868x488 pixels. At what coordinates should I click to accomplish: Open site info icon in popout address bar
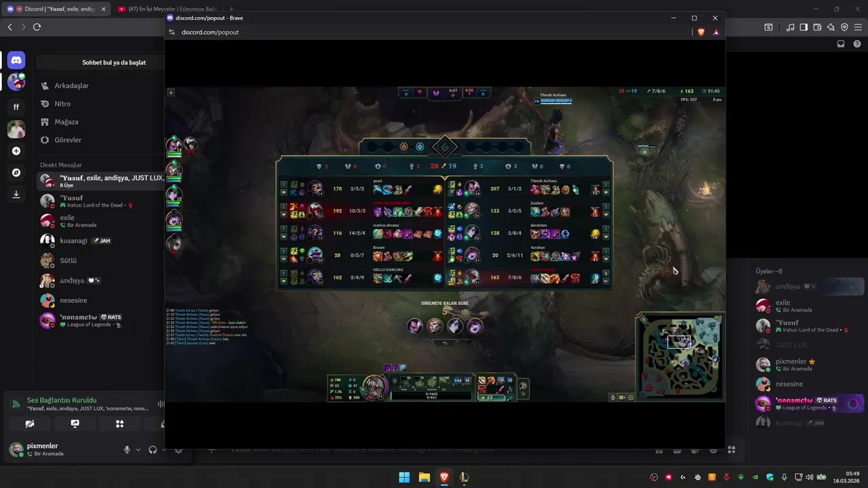point(172,32)
